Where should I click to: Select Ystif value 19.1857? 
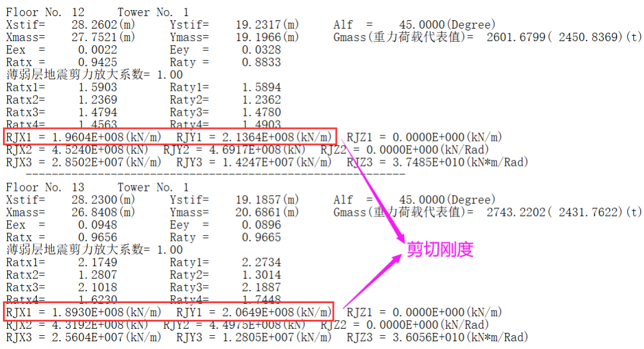click(x=258, y=200)
